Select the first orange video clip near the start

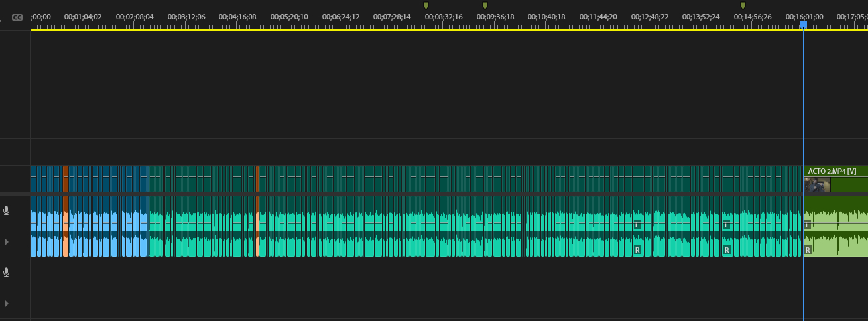coord(66,179)
